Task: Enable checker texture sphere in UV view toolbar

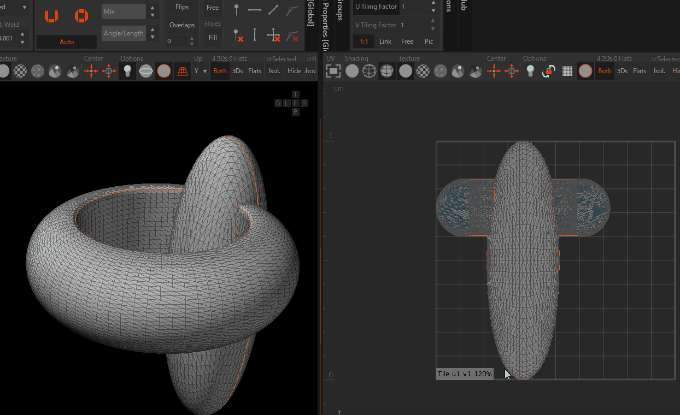Action: click(x=423, y=71)
